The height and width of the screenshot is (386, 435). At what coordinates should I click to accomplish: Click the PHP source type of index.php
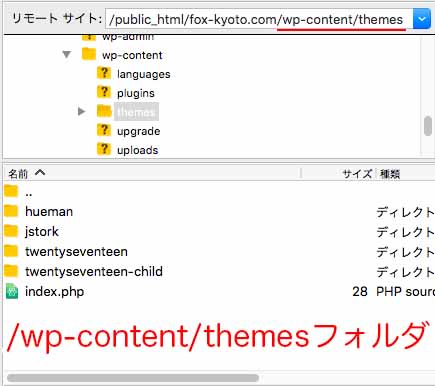(x=405, y=292)
